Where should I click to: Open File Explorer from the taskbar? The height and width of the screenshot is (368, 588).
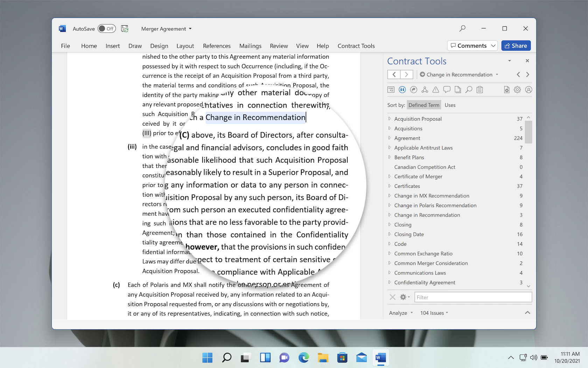point(323,357)
